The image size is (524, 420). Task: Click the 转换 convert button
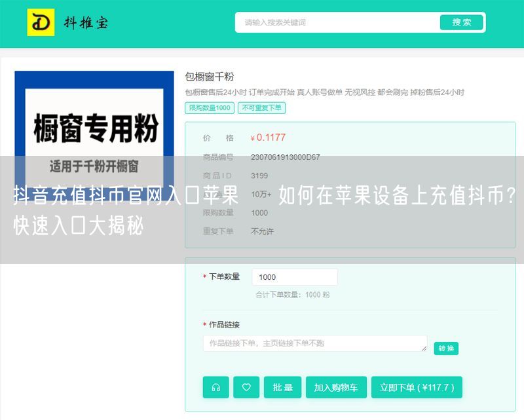pos(446,349)
